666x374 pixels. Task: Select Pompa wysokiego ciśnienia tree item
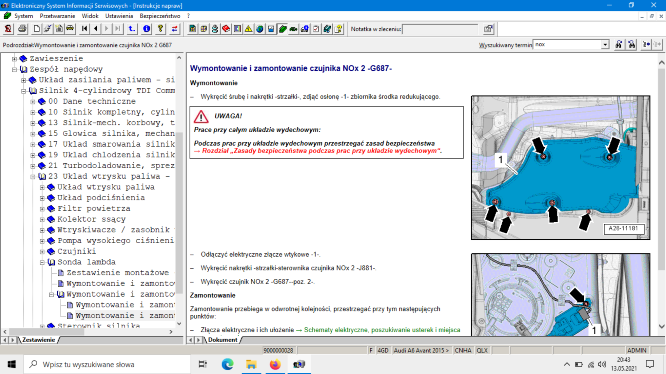pyautogui.click(x=116, y=240)
